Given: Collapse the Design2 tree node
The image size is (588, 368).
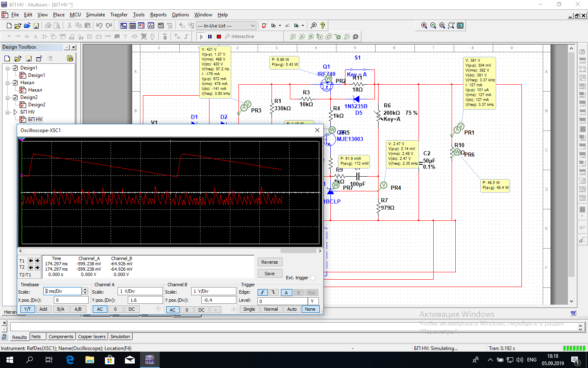Looking at the screenshot, I should pyautogui.click(x=8, y=97).
